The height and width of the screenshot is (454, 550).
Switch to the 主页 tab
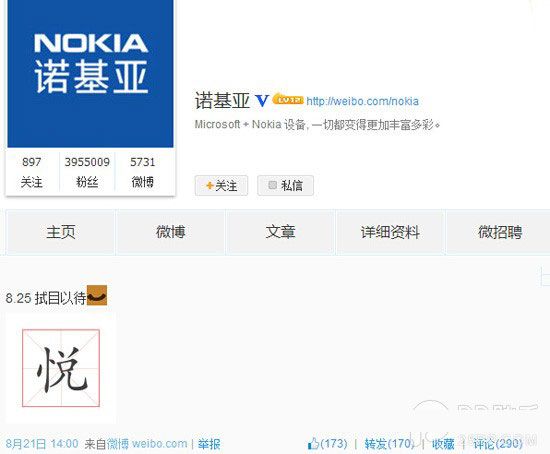click(61, 232)
